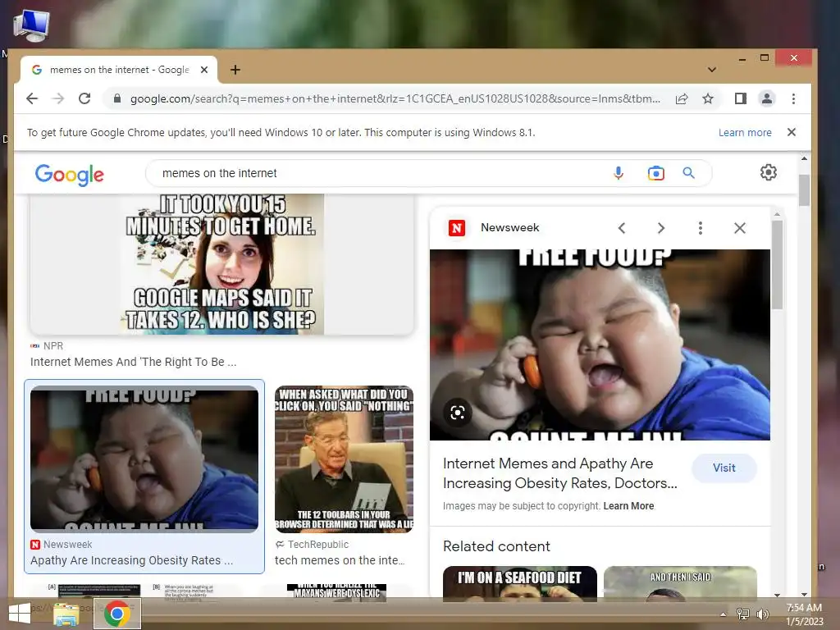This screenshot has width=840, height=630.
Task: Search inside image with lens icon
Action: point(458,413)
